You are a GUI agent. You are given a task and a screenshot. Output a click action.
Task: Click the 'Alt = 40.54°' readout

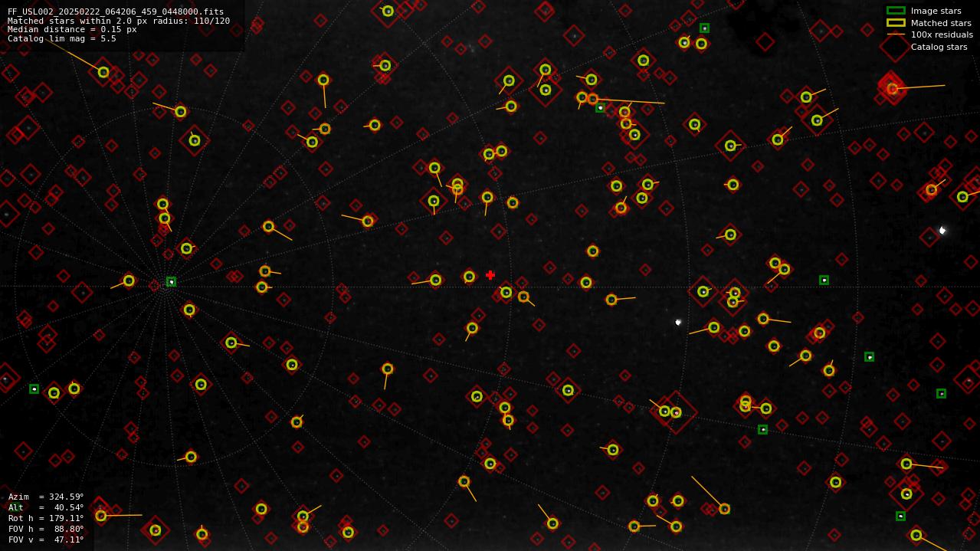(46, 507)
